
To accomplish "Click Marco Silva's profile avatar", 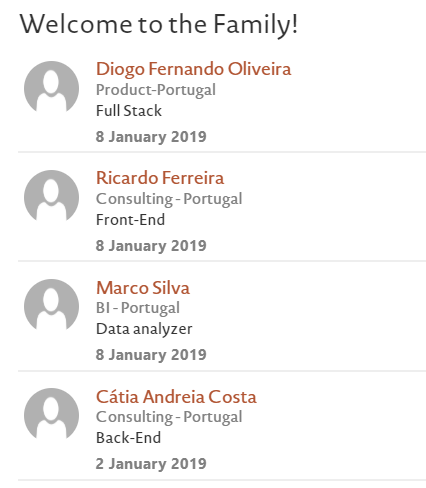I will (51, 306).
